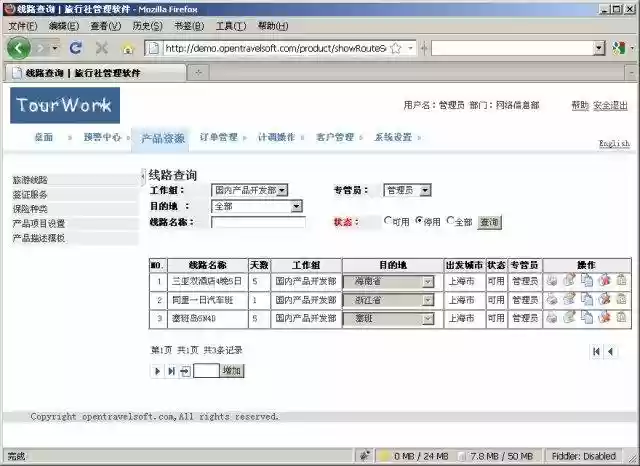Open the search box dropdown arrow
This screenshot has width=640, height=466.
598,48
